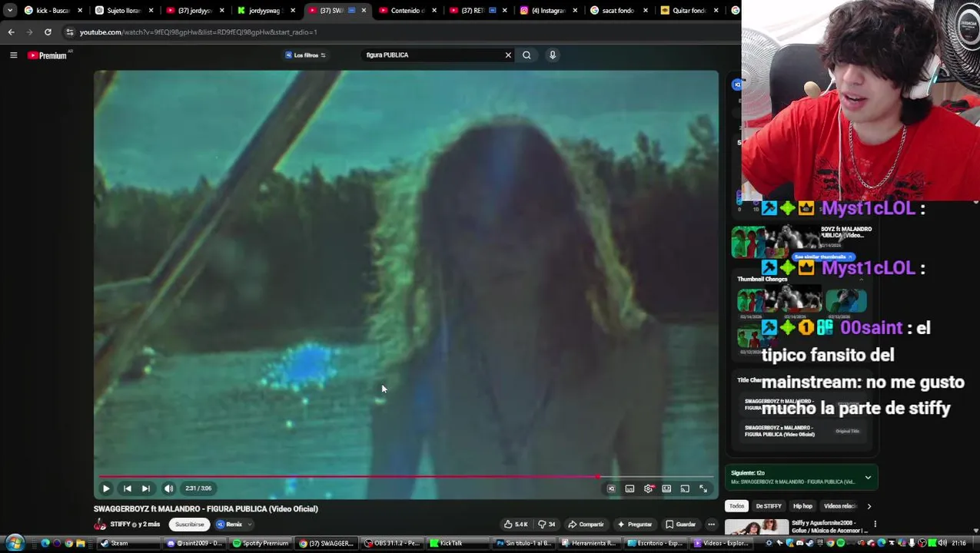Open Spotify Premium taskbar window
This screenshot has width=980, height=553.
[261, 543]
